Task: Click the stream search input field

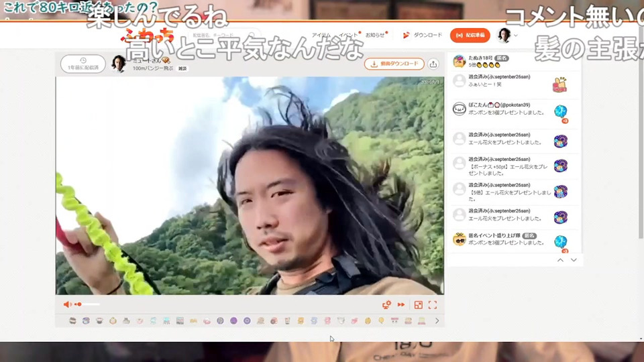Action: tap(225, 36)
